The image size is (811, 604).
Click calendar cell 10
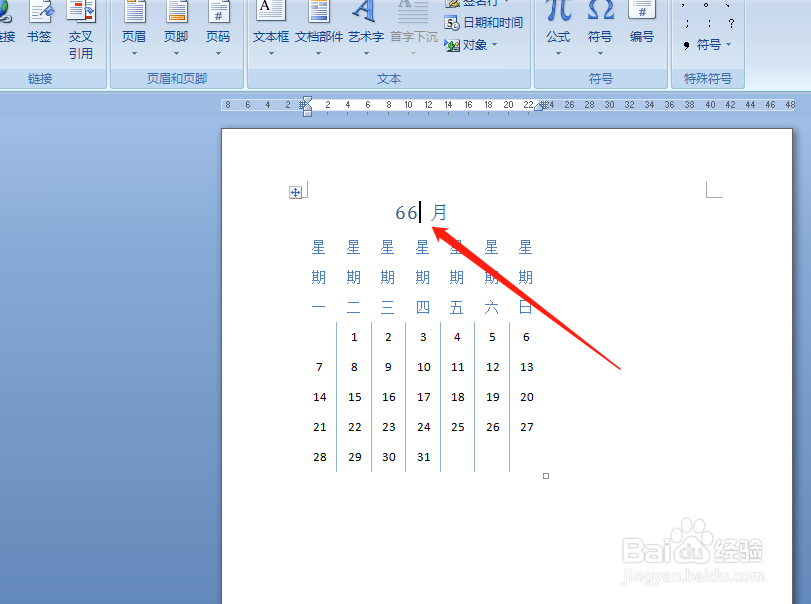pyautogui.click(x=424, y=367)
